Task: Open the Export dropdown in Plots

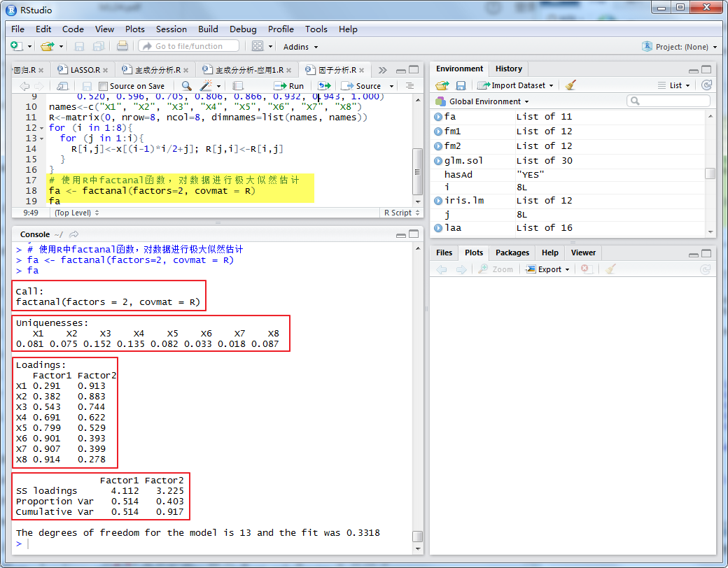Action: [549, 269]
